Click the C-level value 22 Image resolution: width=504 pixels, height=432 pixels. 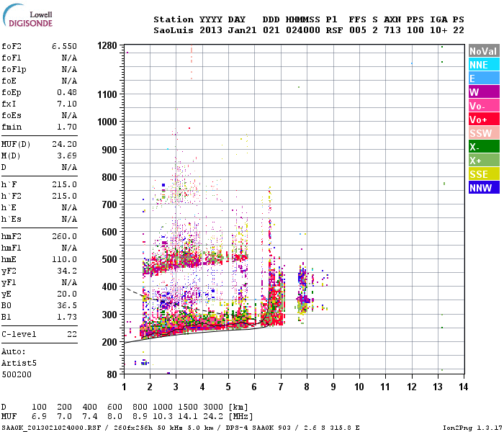click(x=72, y=334)
